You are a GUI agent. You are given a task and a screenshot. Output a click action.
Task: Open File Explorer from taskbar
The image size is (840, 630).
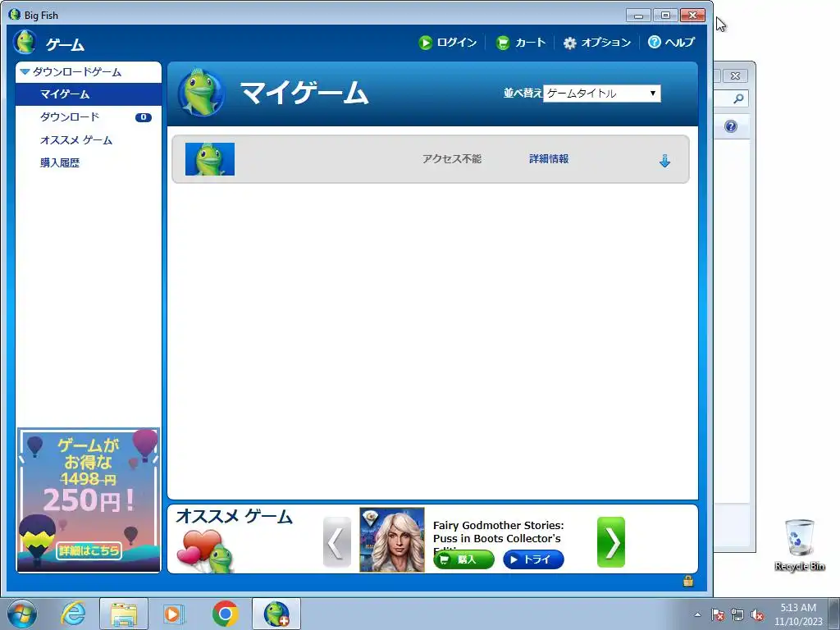click(x=124, y=614)
